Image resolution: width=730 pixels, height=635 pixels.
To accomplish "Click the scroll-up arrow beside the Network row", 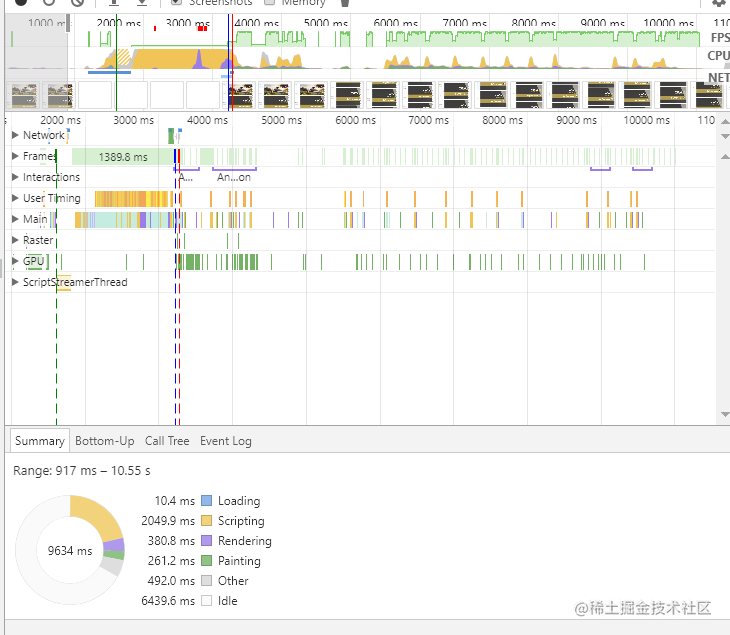I will pyautogui.click(x=725, y=122).
